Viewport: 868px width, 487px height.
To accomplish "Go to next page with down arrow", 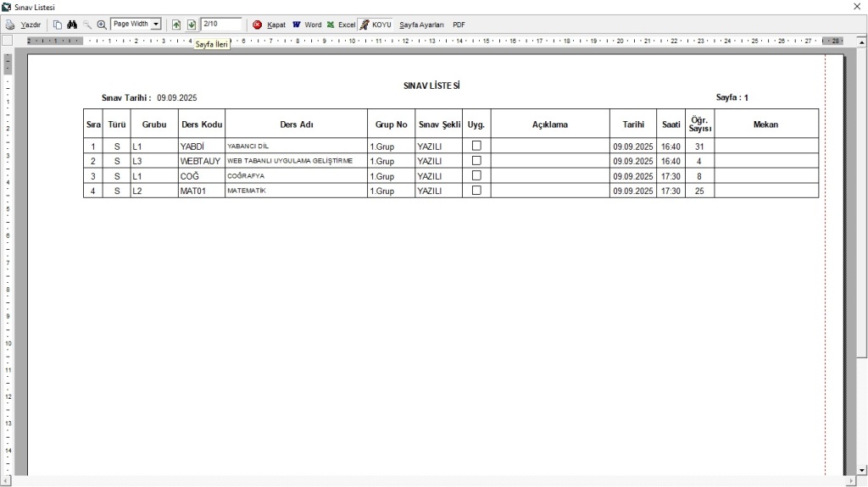I will coord(192,25).
